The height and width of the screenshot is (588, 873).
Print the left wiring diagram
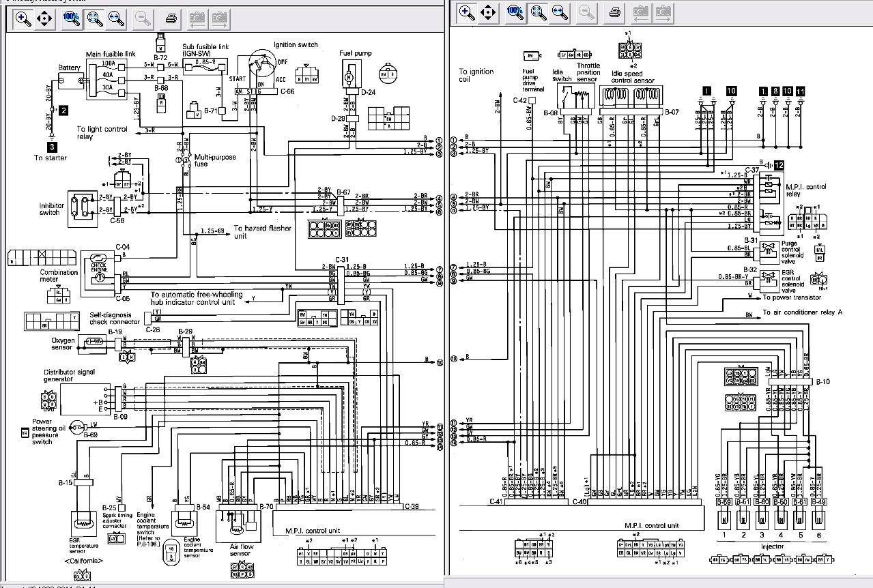pyautogui.click(x=171, y=19)
